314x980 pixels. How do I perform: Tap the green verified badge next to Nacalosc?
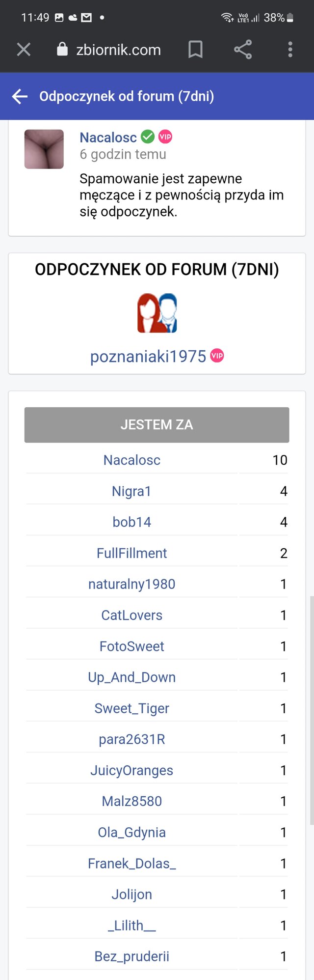click(x=147, y=137)
